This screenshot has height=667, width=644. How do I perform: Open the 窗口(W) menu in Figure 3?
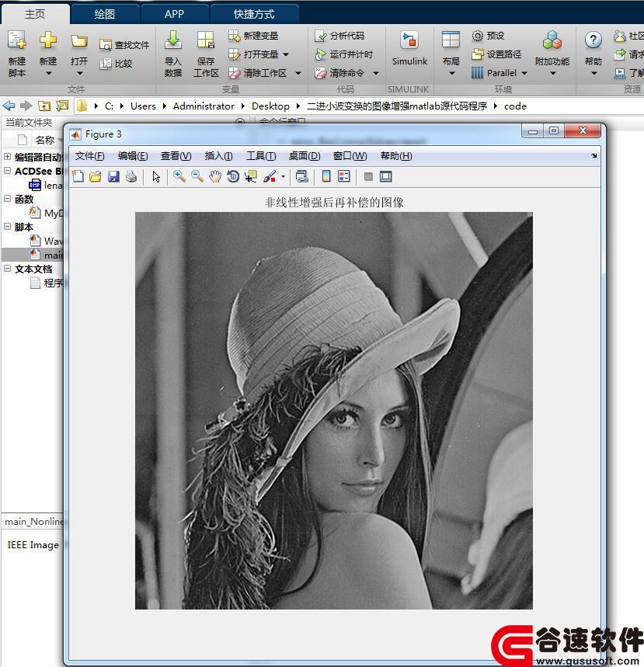(x=350, y=156)
